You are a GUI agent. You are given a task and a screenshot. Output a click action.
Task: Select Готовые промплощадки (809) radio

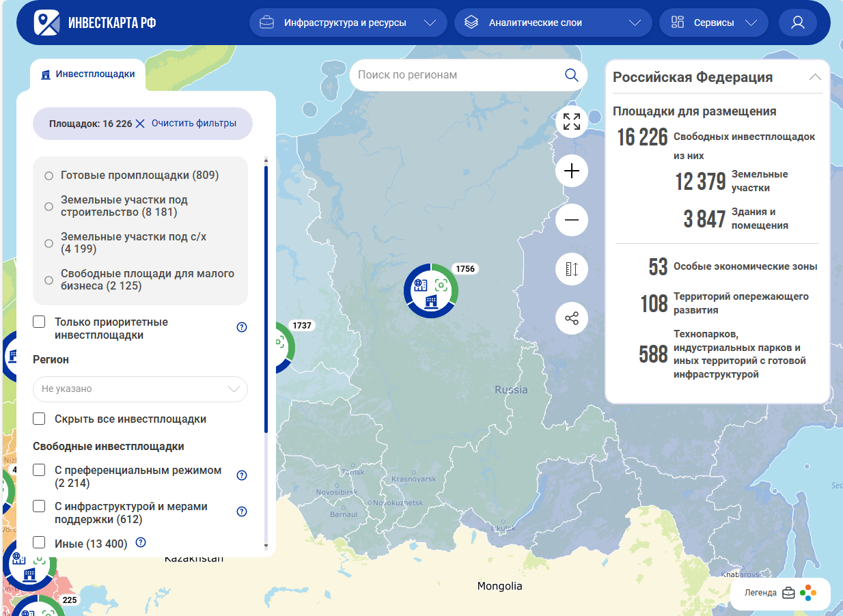[49, 176]
